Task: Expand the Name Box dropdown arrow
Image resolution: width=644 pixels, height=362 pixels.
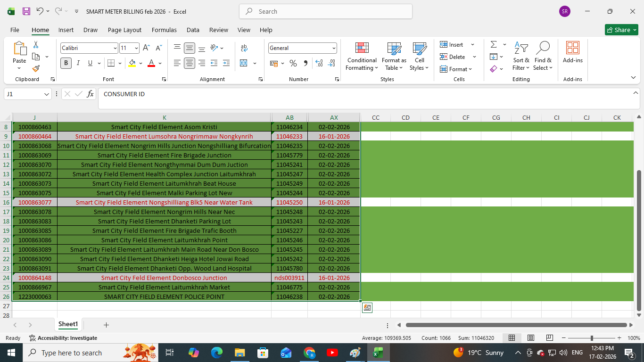Action: (x=47, y=94)
